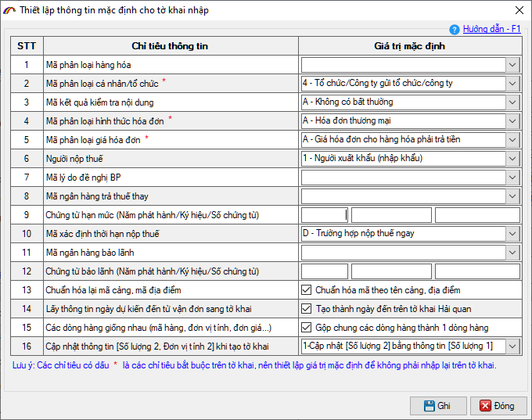Viewport: 532px width, 420px height.
Task: Click the Đóng button to close
Action: point(497,405)
